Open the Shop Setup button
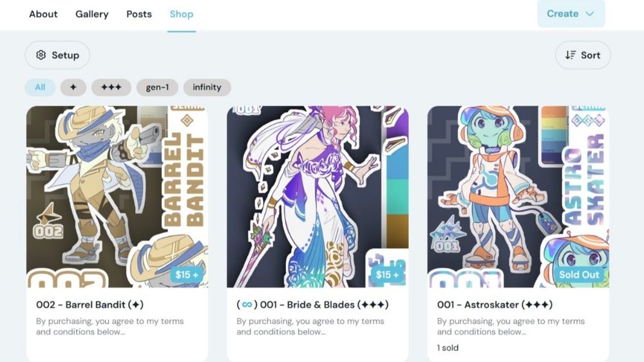 (x=57, y=55)
